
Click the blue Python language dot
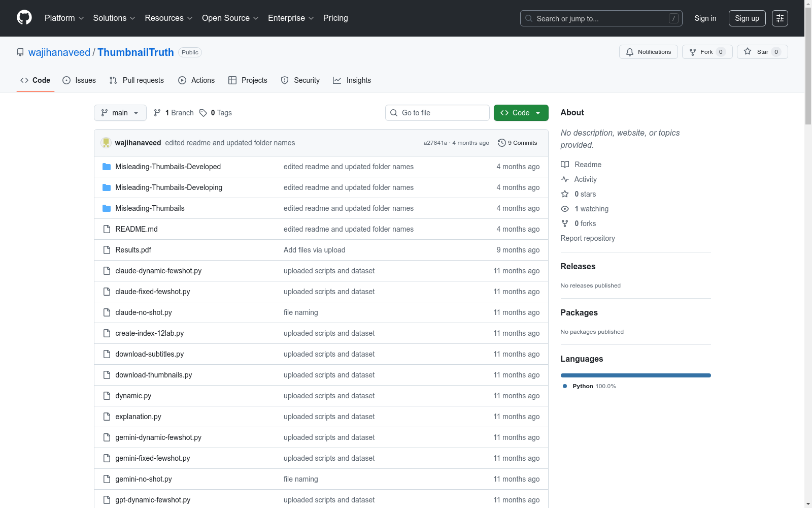point(565,386)
